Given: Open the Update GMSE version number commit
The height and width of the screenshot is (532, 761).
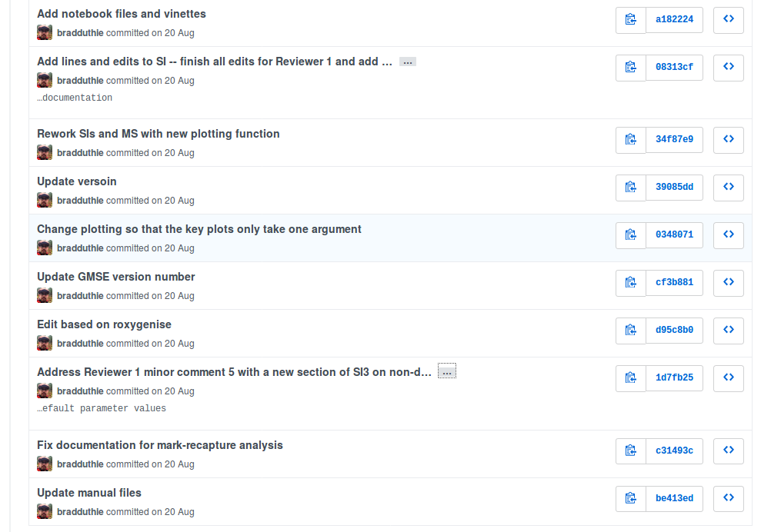Looking at the screenshot, I should [115, 276].
